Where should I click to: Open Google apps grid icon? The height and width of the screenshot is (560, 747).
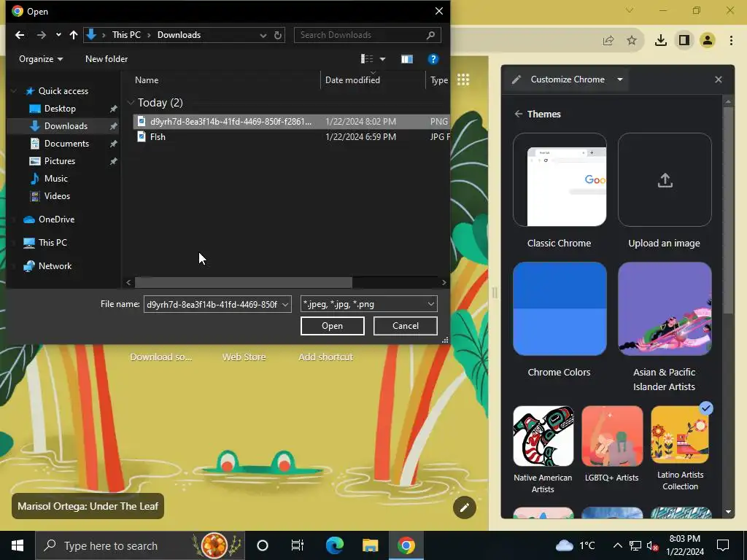click(463, 79)
